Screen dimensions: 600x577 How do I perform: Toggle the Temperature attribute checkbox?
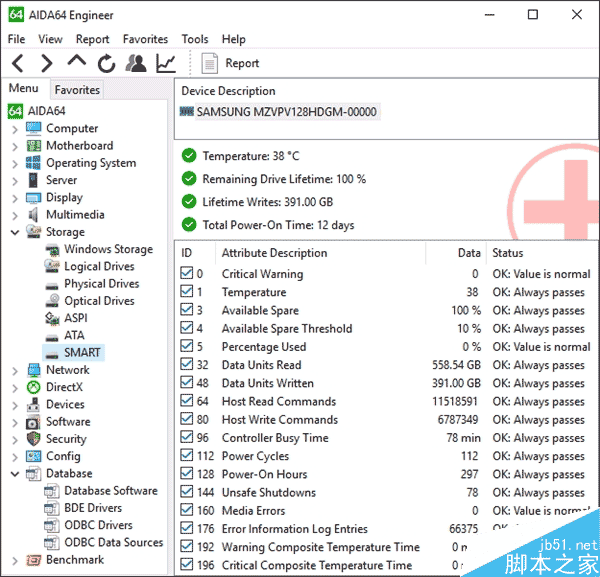(x=187, y=292)
